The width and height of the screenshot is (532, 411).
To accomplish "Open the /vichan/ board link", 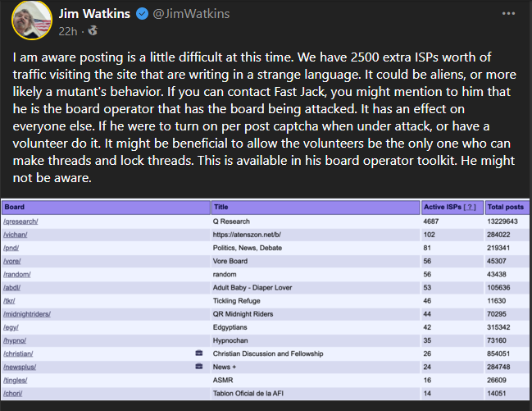I will (x=16, y=235).
